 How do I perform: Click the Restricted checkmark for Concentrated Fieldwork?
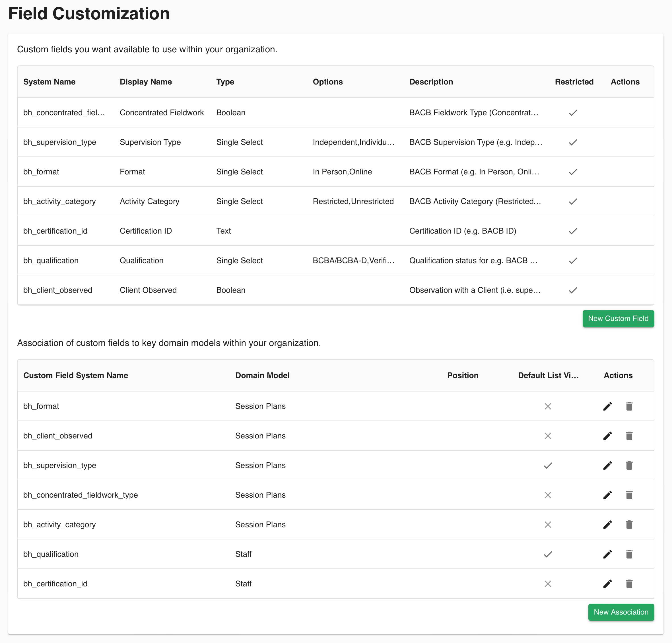coord(573,113)
